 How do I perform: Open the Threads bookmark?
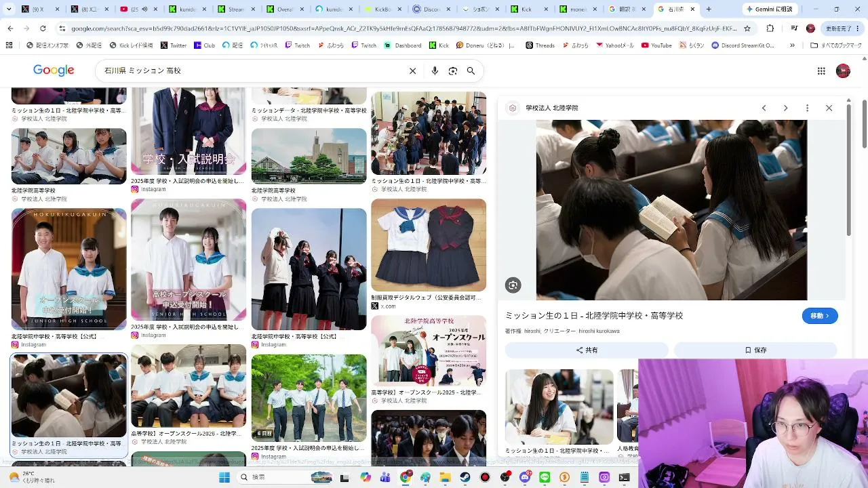tap(540, 45)
